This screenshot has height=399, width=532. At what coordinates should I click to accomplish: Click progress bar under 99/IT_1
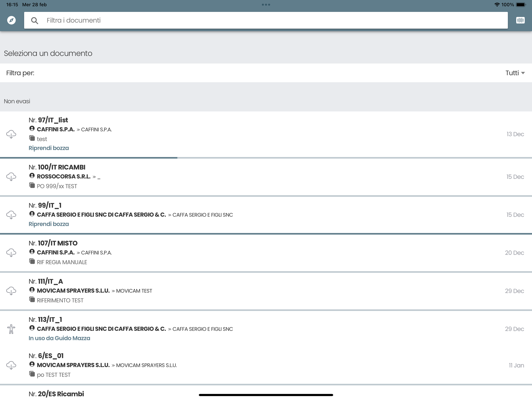tap(266, 234)
